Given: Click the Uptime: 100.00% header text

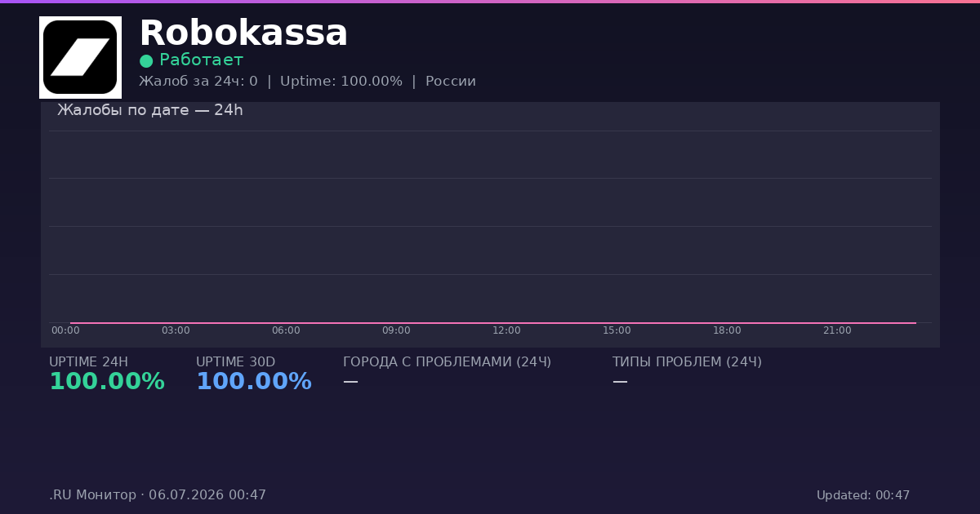Looking at the screenshot, I should coord(341,82).
